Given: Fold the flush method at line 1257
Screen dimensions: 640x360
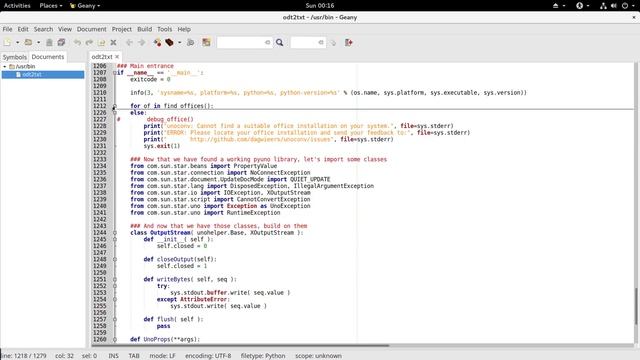Looking at the screenshot, I should click(115, 319).
